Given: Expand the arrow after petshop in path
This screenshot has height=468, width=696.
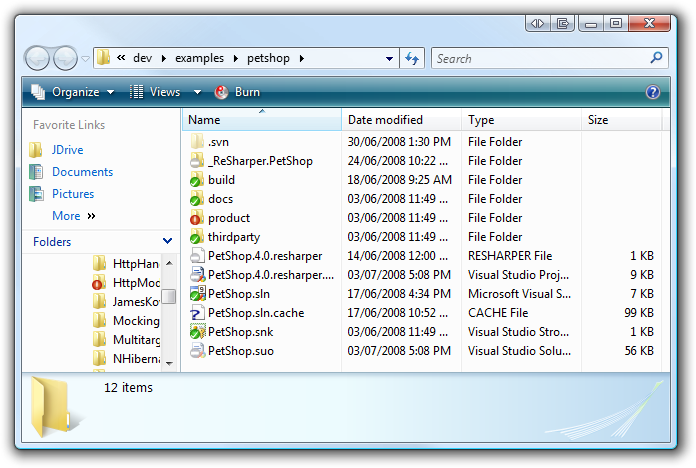Looking at the screenshot, I should click(302, 58).
